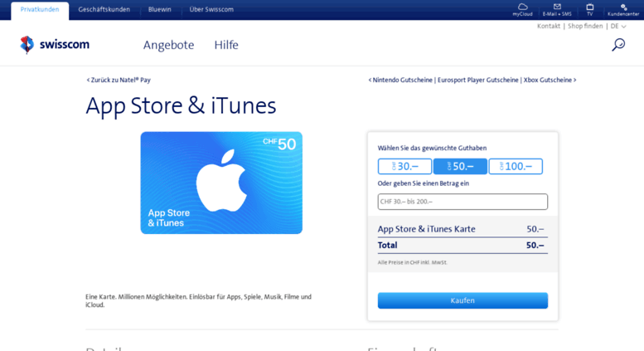The height and width of the screenshot is (351, 644).
Task: Click the Shop finden link
Action: coord(585,26)
